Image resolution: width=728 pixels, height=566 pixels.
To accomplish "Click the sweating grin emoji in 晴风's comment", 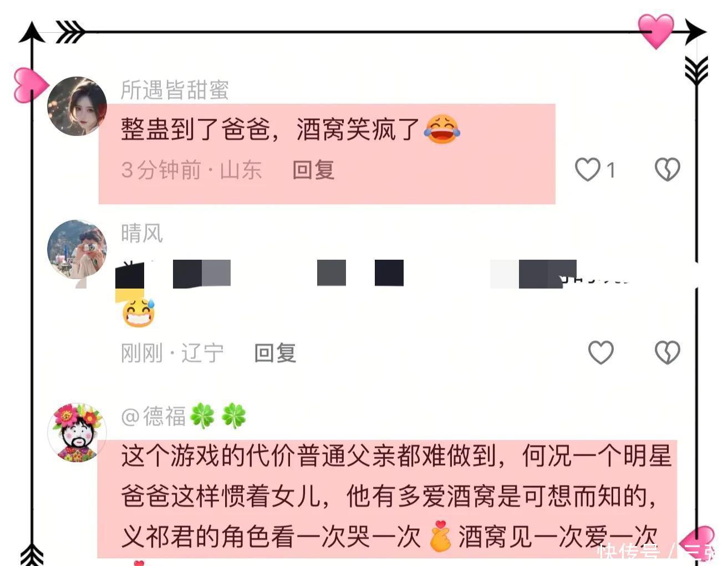I will [139, 312].
